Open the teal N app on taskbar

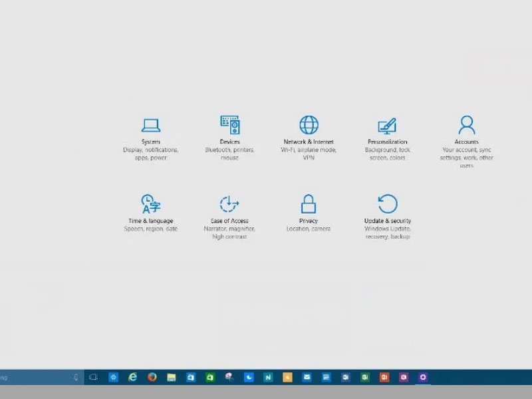268,377
